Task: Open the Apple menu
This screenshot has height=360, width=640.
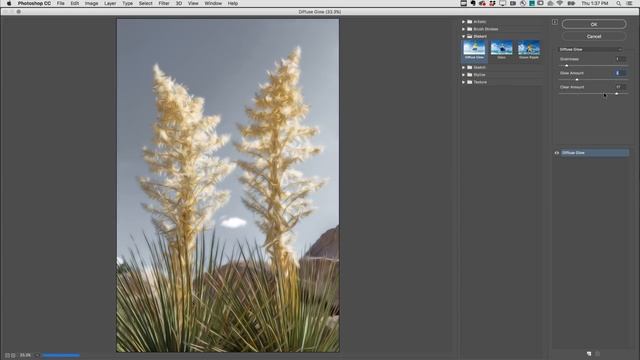Action: point(9,3)
